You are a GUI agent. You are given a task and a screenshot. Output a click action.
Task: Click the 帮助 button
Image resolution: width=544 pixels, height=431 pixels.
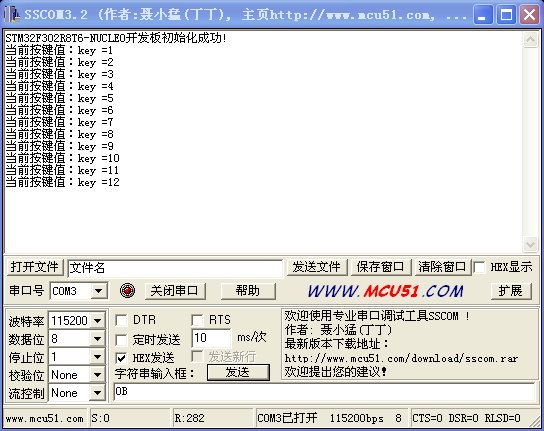[248, 291]
